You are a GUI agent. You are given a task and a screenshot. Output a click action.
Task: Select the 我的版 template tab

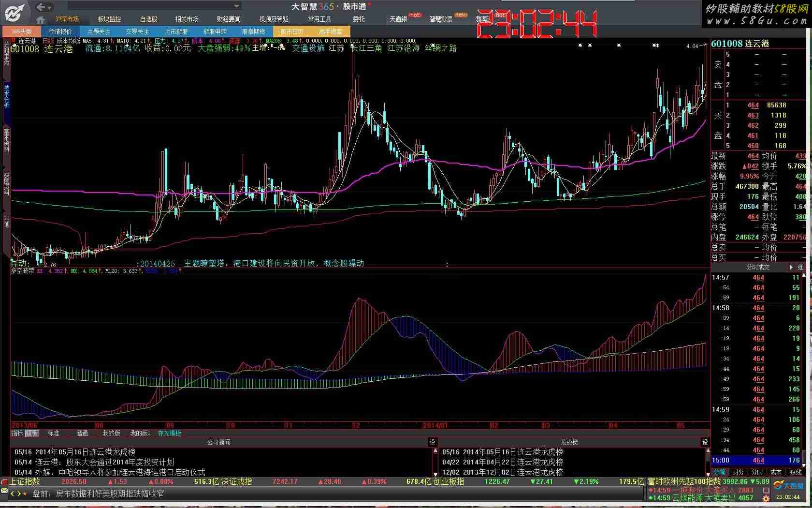point(111,433)
